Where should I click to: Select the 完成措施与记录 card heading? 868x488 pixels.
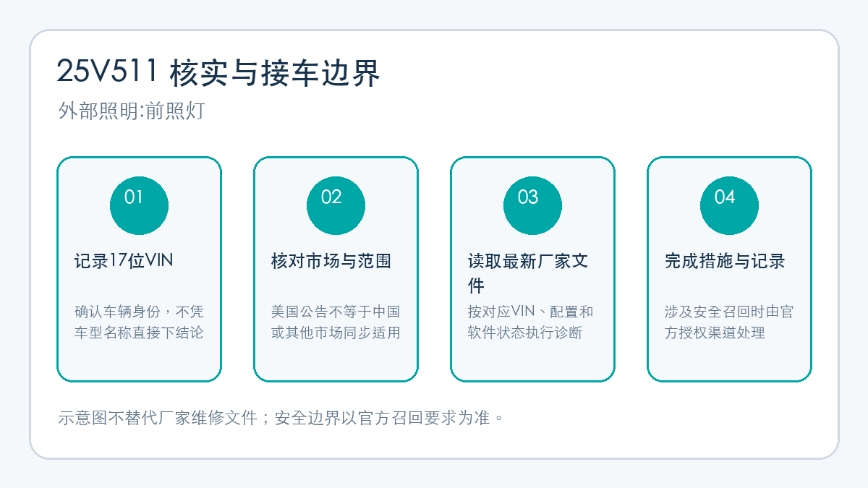coord(725,261)
